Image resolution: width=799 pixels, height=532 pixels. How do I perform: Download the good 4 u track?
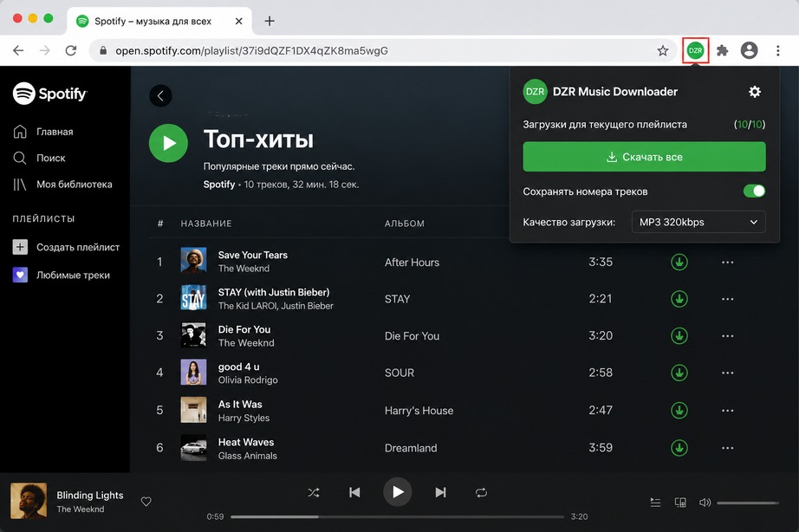[679, 373]
